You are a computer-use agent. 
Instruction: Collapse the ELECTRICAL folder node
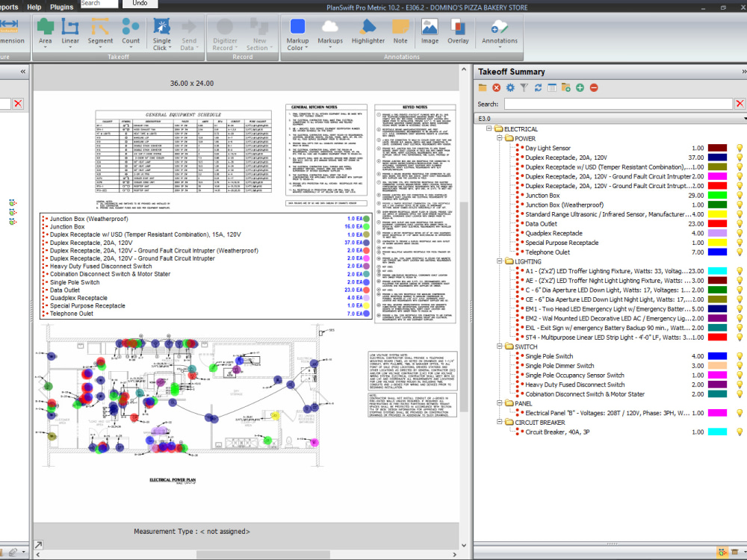[x=489, y=128]
